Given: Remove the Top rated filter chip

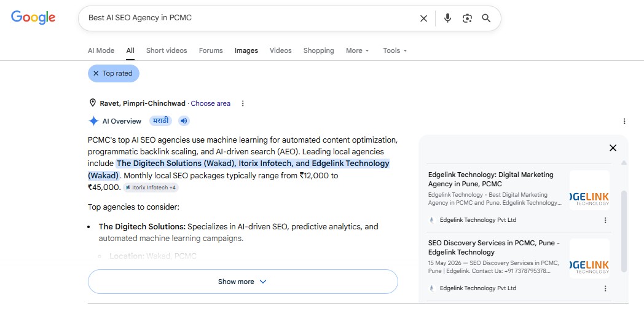Looking at the screenshot, I should (113, 74).
